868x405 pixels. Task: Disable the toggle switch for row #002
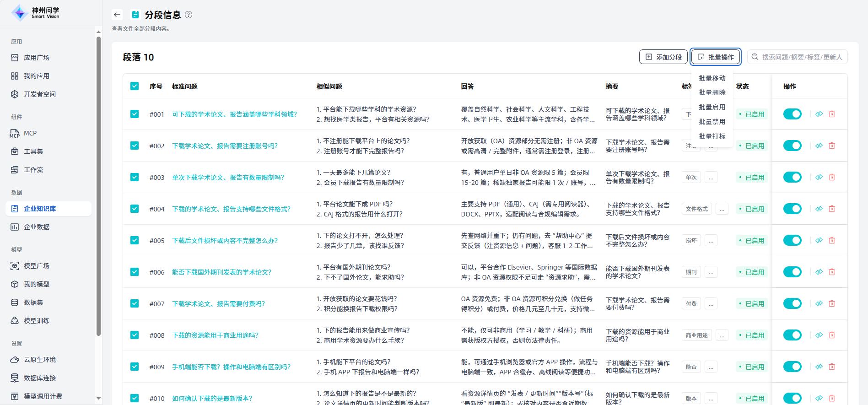(x=792, y=146)
